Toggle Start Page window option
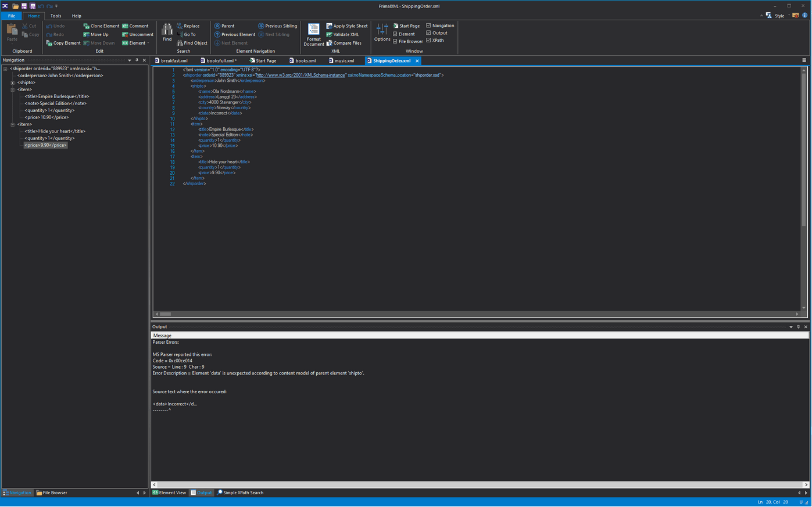The image size is (812, 507). 406,26
